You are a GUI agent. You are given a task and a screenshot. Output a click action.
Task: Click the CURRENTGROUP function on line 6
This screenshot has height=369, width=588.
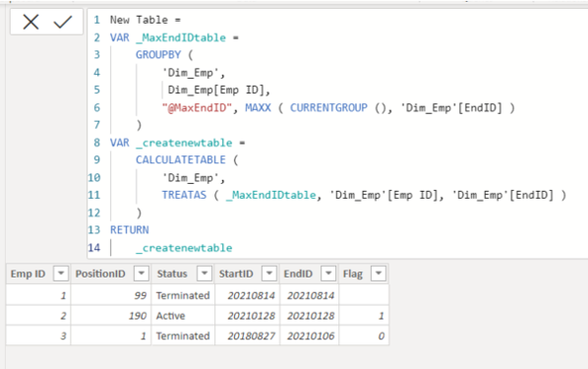(x=328, y=107)
